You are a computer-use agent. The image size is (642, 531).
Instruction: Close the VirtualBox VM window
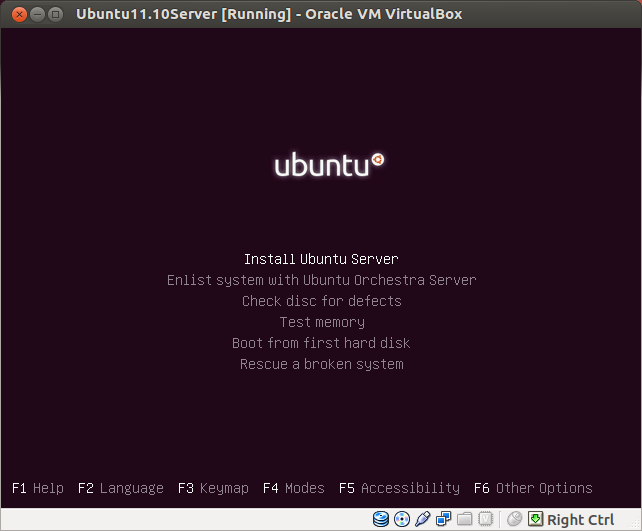tap(19, 15)
